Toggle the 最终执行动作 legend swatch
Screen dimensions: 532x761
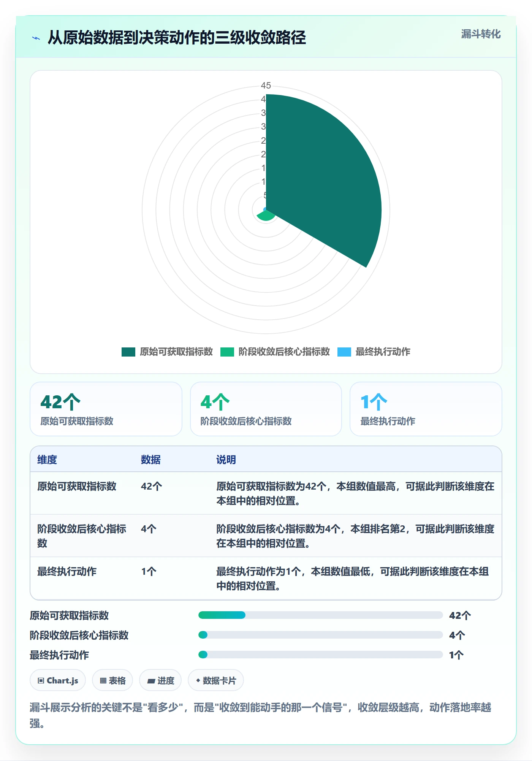tap(344, 352)
